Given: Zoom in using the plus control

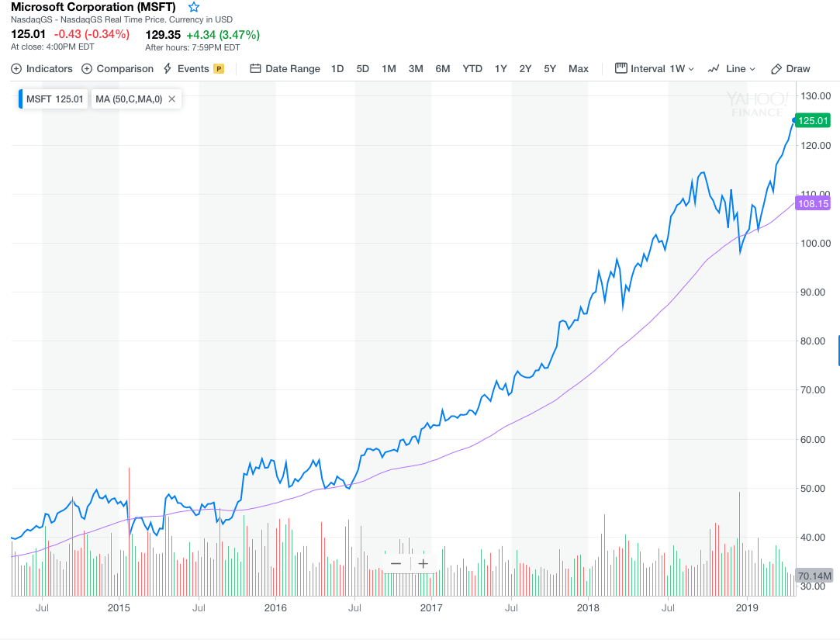Looking at the screenshot, I should pyautogui.click(x=423, y=563).
